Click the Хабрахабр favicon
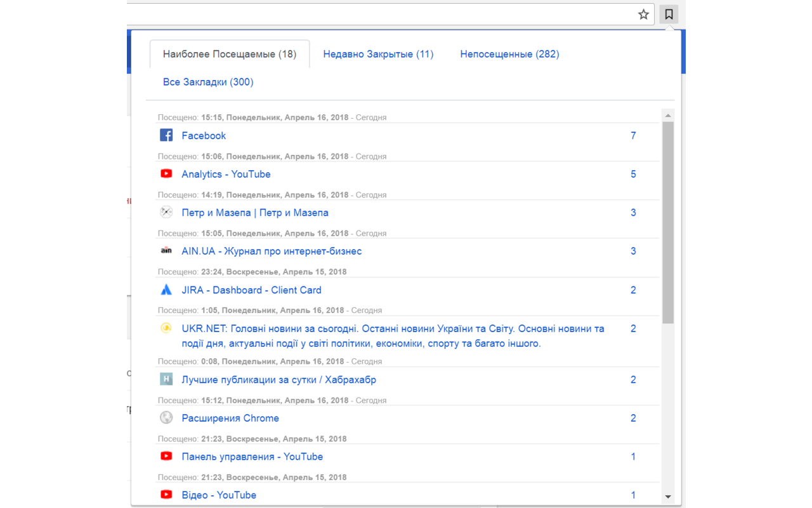Image resolution: width=812 pixels, height=508 pixels. [166, 379]
